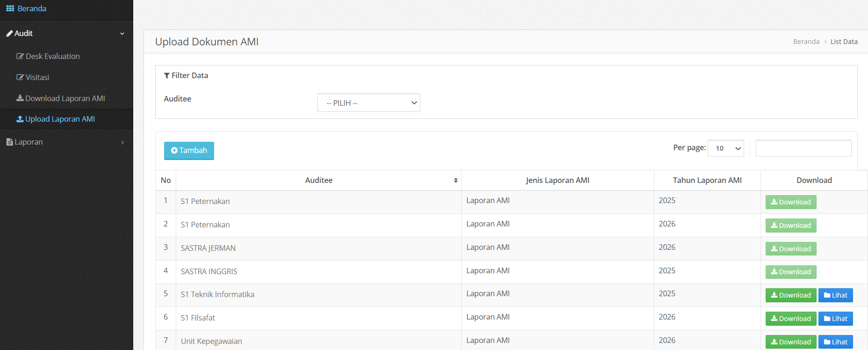Click the plus icon on Tambah
The height and width of the screenshot is (350, 868).
click(174, 151)
